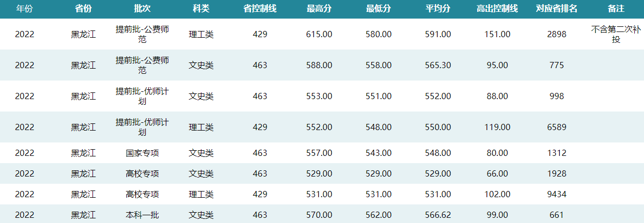This screenshot has height=223, width=644.
Task: Click the 对应省排名 column header
Action: click(557, 9)
